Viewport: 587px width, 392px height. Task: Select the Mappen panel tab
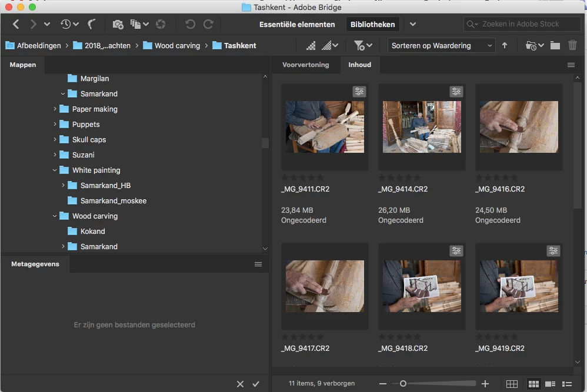23,65
